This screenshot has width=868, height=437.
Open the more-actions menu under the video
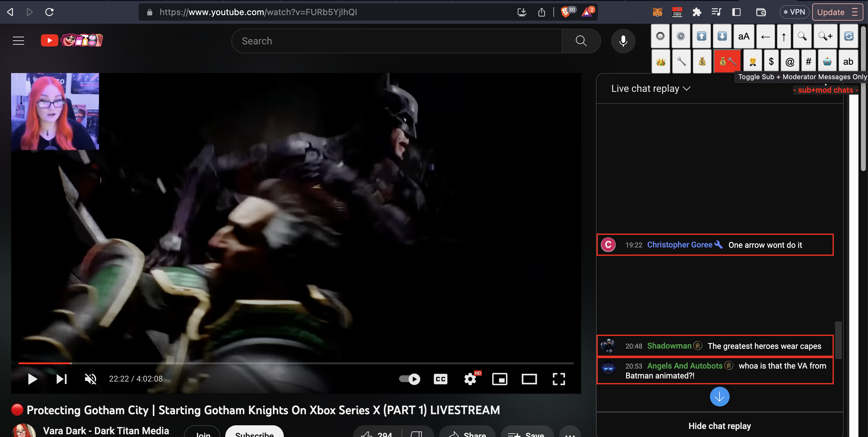[569, 435]
